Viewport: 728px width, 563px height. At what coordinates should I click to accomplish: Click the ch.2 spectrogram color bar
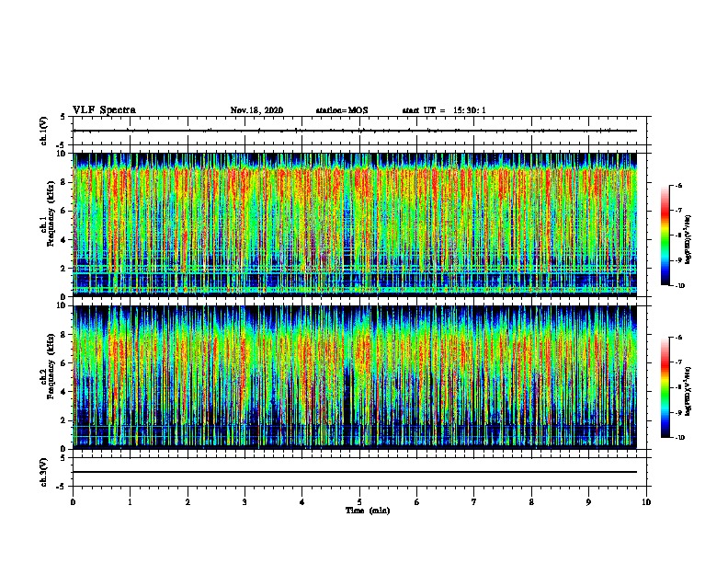(x=665, y=387)
